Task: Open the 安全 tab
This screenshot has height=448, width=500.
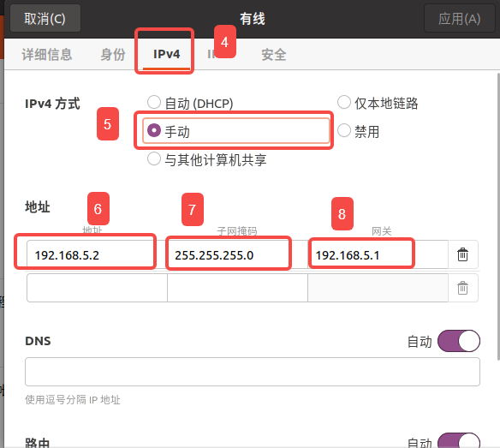Action: pyautogui.click(x=274, y=55)
